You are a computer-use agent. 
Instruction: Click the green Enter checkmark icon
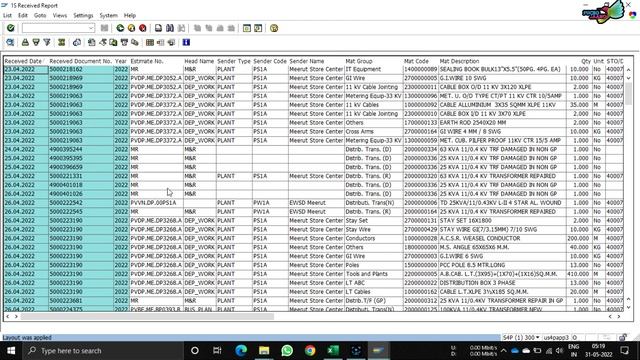coord(11,28)
